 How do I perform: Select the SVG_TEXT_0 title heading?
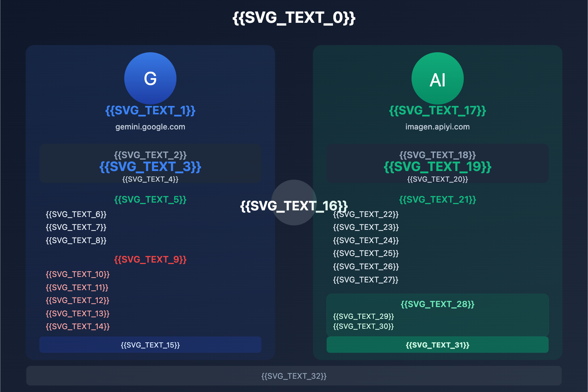pos(294,18)
